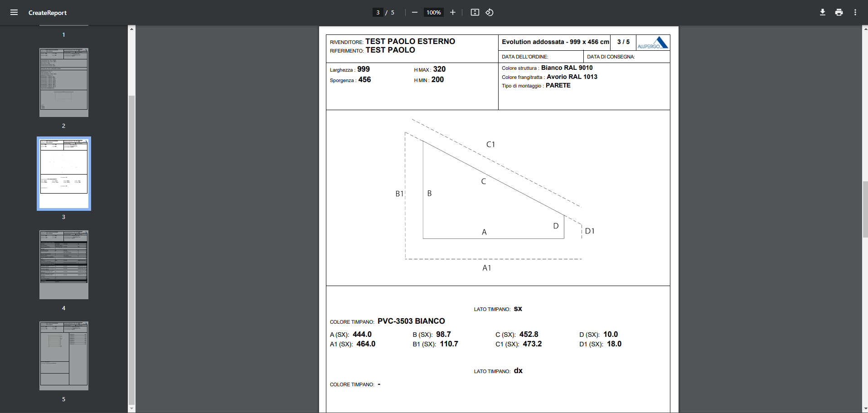This screenshot has height=413, width=868.
Task: Edit the current page number field
Action: coord(378,12)
